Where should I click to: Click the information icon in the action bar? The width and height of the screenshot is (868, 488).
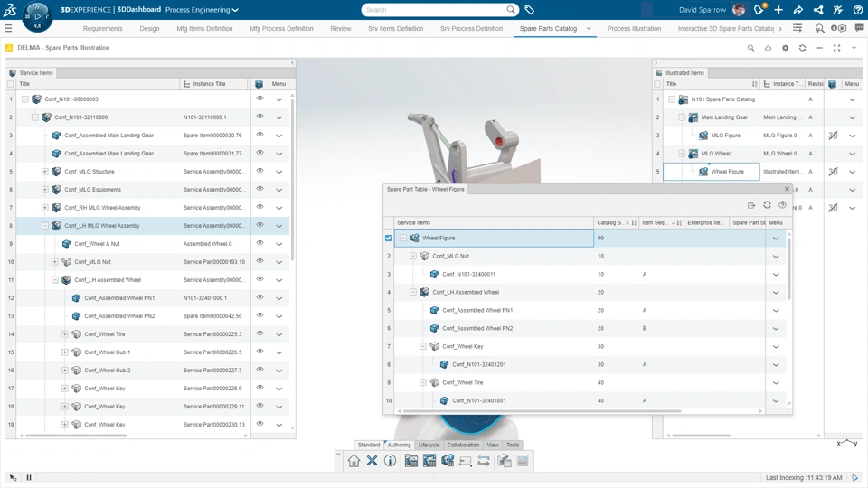(391, 460)
